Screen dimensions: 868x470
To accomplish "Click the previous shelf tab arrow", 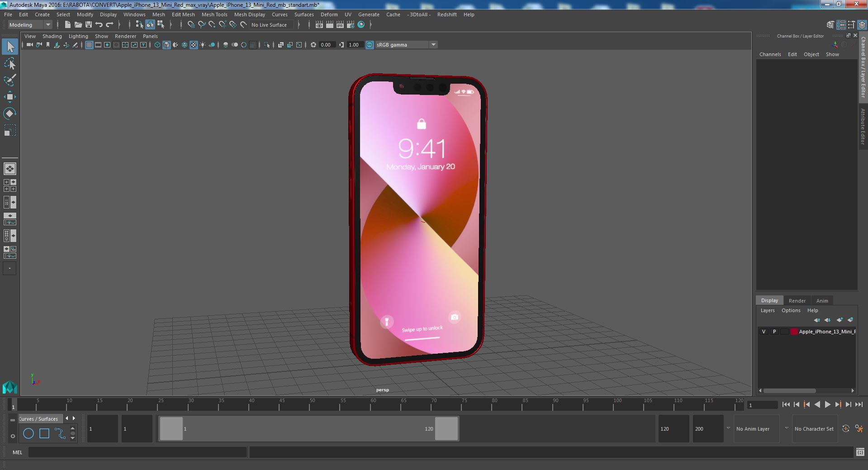I will pos(67,418).
